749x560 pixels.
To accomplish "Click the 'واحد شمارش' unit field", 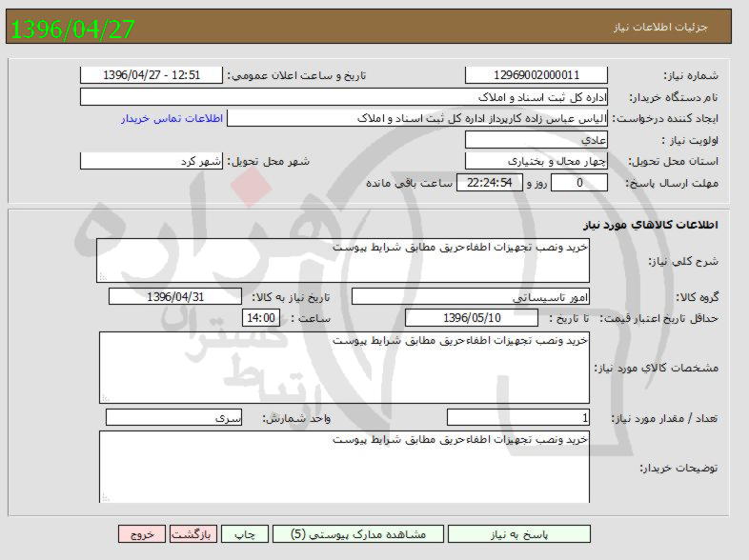I will 174,417.
